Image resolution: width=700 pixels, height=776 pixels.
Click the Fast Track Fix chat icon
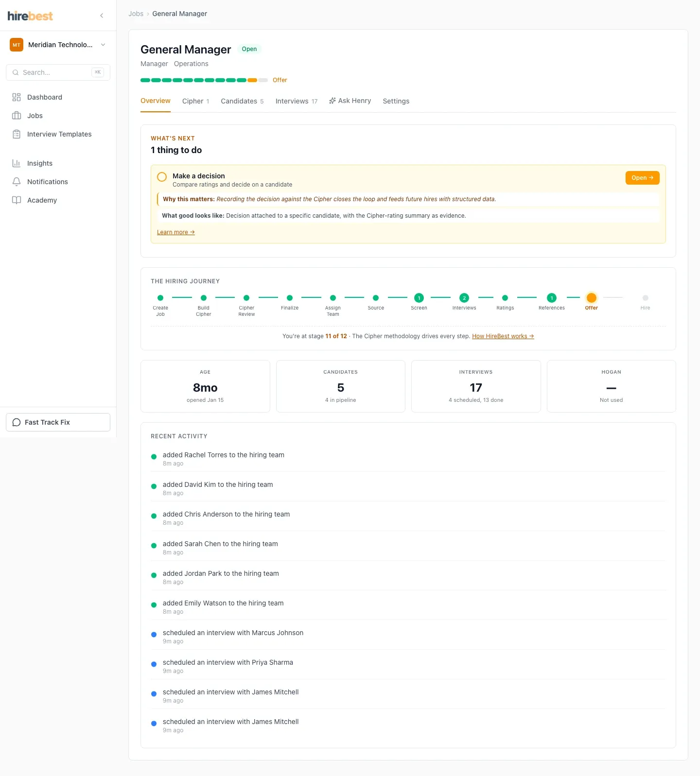[17, 422]
